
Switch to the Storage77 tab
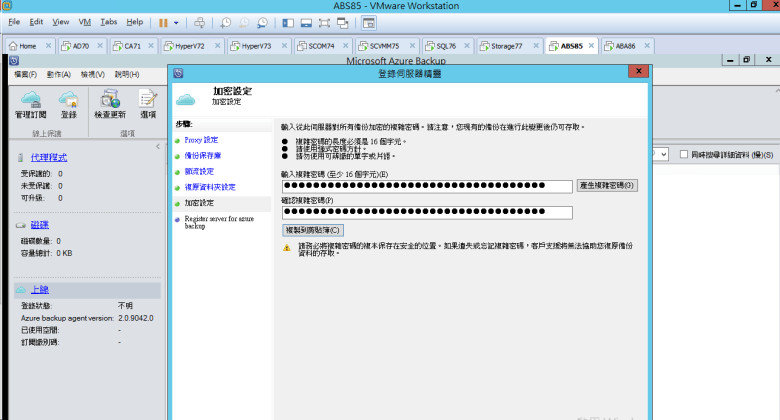505,46
